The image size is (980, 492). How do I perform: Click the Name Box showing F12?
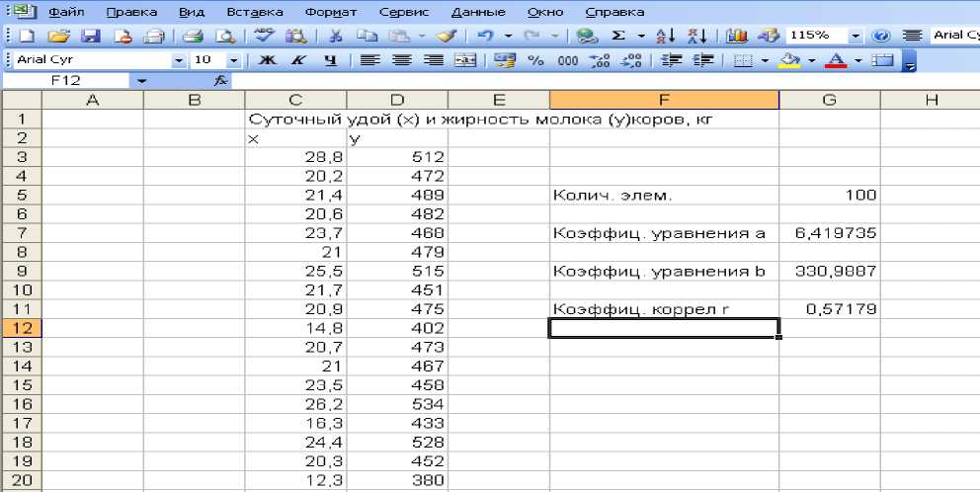pyautogui.click(x=66, y=81)
